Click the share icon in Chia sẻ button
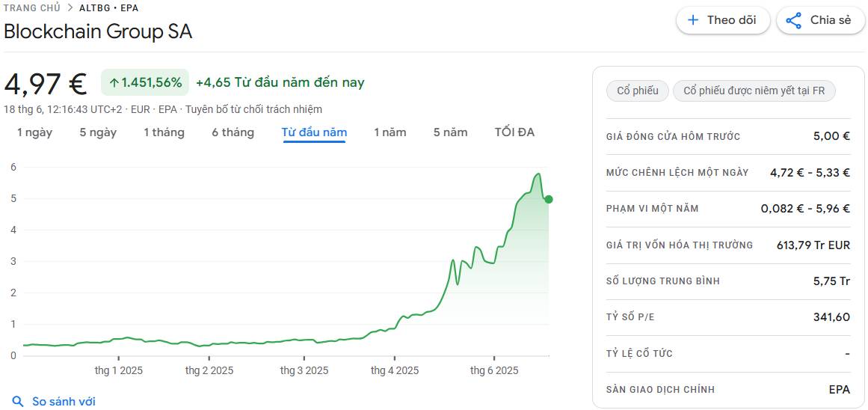Image resolution: width=868 pixels, height=410 pixels. tap(794, 20)
